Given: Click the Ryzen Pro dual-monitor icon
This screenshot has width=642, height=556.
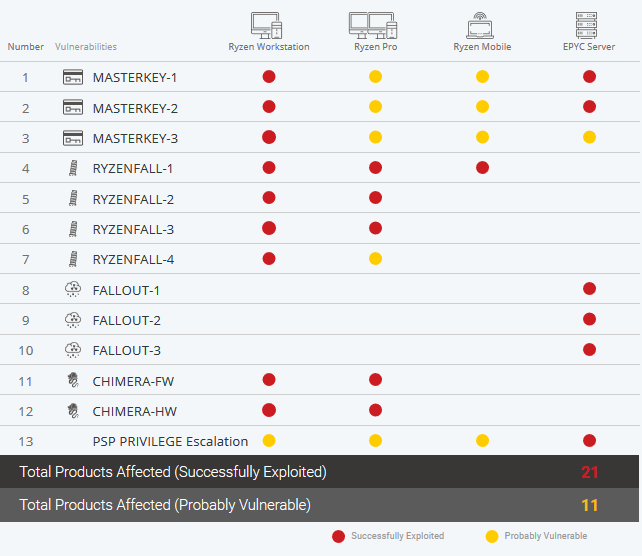Looking at the screenshot, I should tap(373, 25).
